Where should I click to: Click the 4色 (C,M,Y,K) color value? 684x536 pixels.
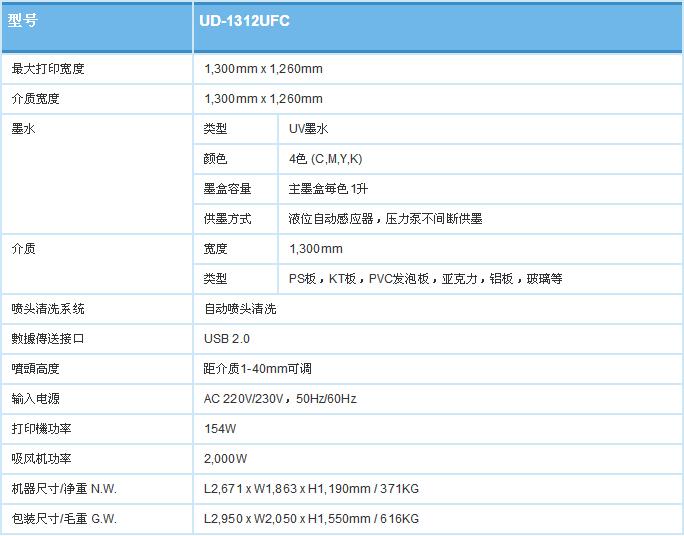(x=326, y=159)
